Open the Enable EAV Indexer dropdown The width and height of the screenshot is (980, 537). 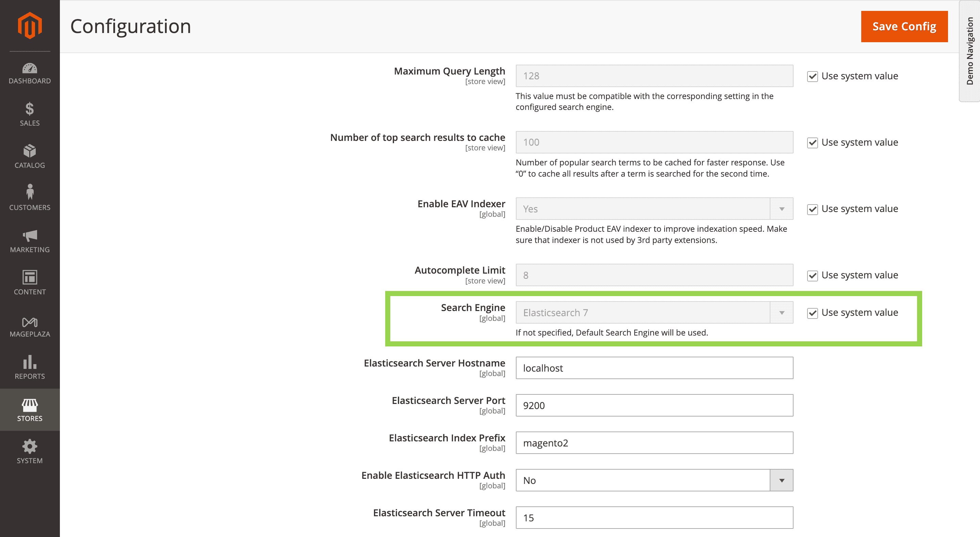tap(654, 209)
